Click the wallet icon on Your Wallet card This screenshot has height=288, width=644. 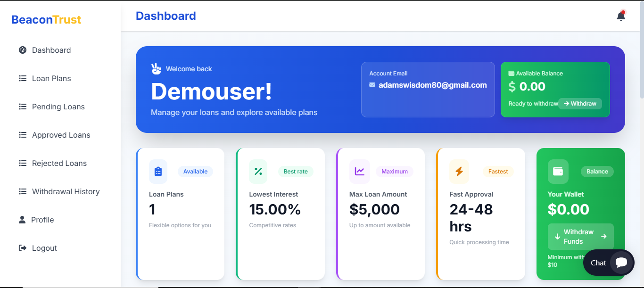(x=558, y=172)
